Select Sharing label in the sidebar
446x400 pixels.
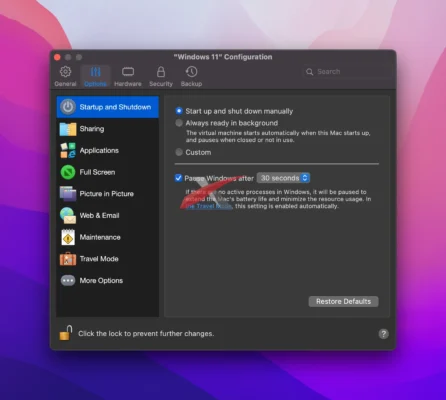[92, 129]
